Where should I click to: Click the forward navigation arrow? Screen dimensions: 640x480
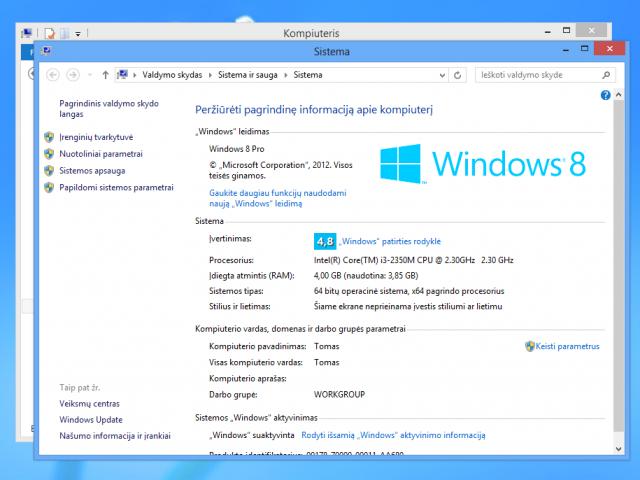[72, 75]
